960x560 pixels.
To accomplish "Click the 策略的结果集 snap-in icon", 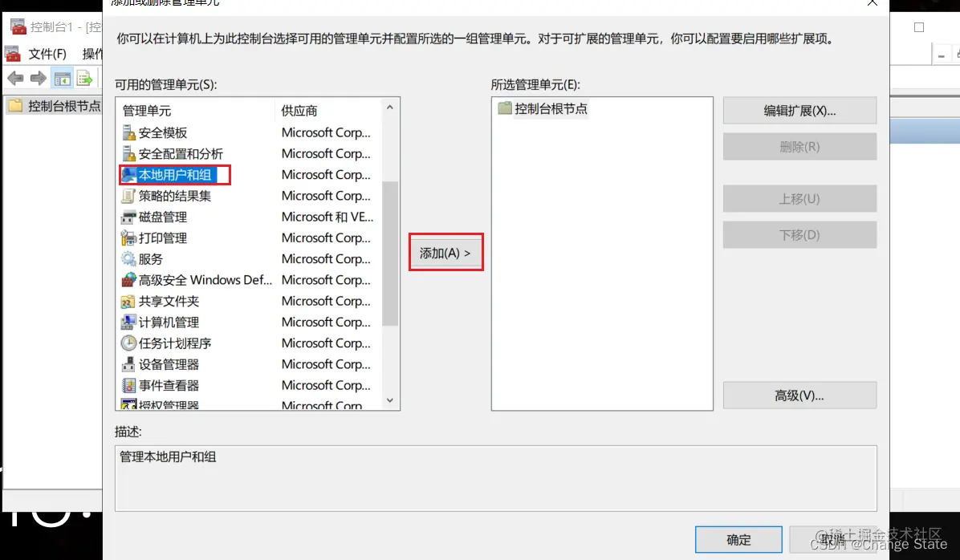I will click(128, 196).
